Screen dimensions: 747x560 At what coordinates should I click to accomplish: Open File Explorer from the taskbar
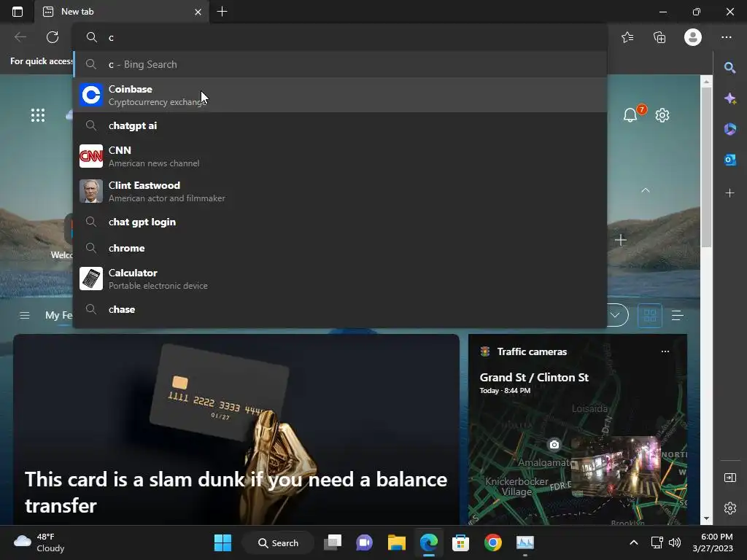pos(396,542)
